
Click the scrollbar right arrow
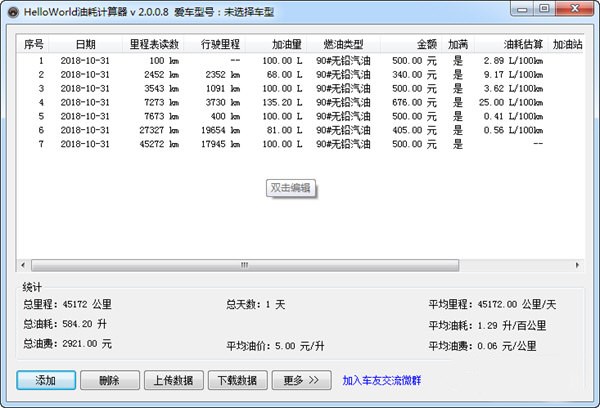pos(577,265)
